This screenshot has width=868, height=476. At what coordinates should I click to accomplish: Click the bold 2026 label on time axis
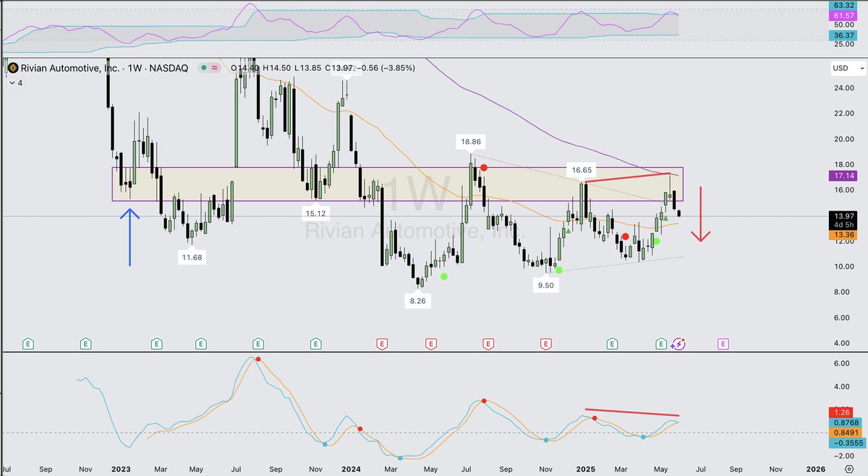814,469
